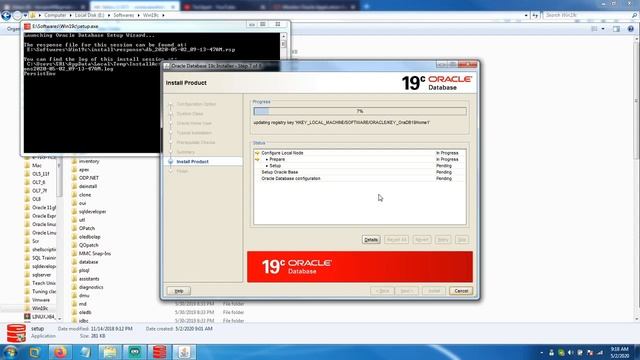Select the Mac folder in navigation tree
Screen dimensions: 640x360
click(x=37, y=165)
